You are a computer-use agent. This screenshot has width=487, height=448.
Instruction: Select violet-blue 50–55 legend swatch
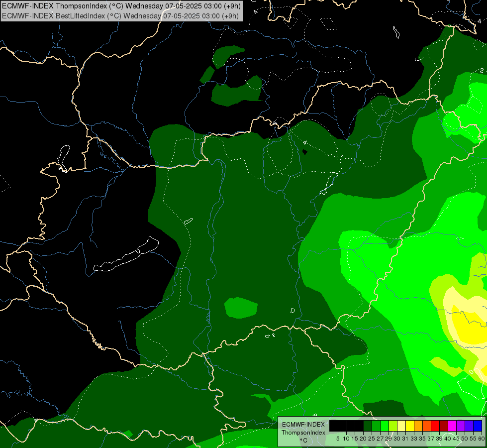469,426
